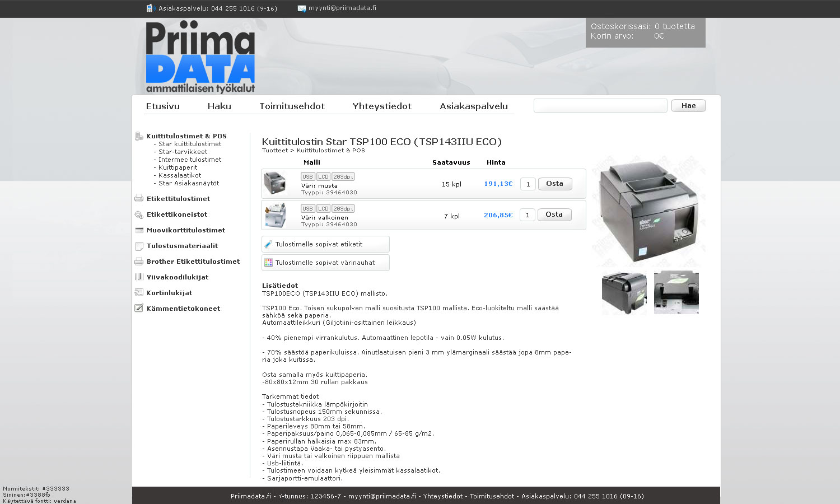Screen dimensions: 840x504
Task: Click the Kuittitulostimet & POS category icon
Action: point(139,136)
